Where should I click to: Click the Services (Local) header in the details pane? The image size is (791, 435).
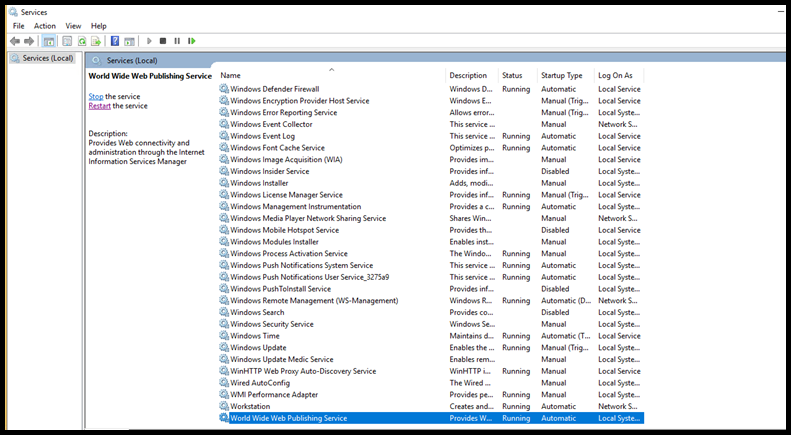click(132, 61)
